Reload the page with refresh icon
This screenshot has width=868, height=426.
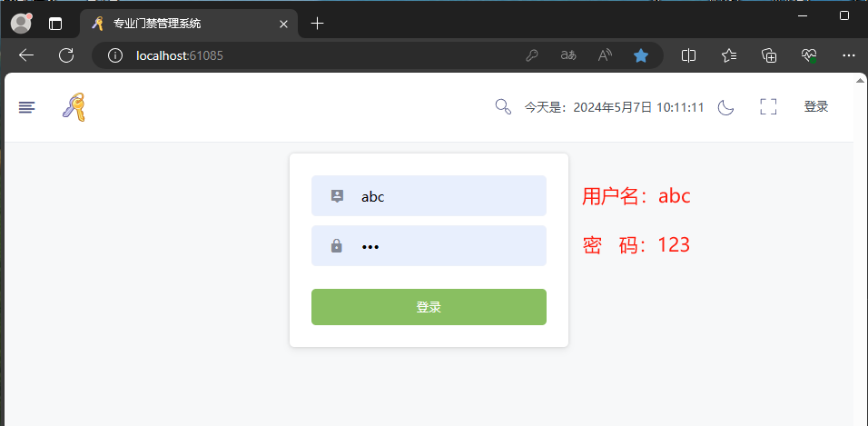pos(66,54)
